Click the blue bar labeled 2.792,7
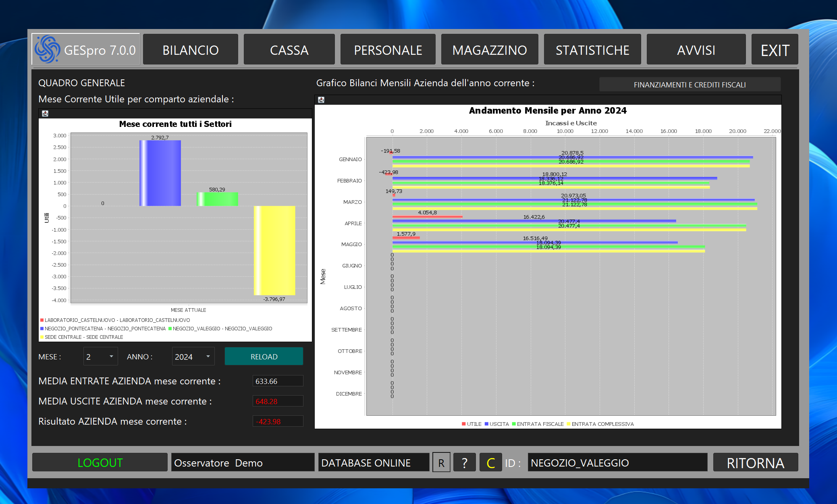This screenshot has width=837, height=504. click(160, 173)
